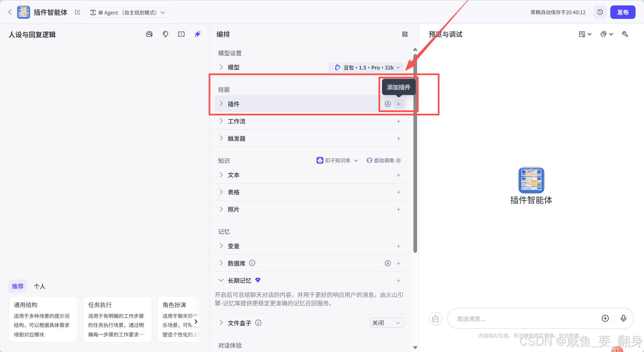Open the version history clock icon
Viewport: 644px width, 352px height.
click(x=600, y=12)
